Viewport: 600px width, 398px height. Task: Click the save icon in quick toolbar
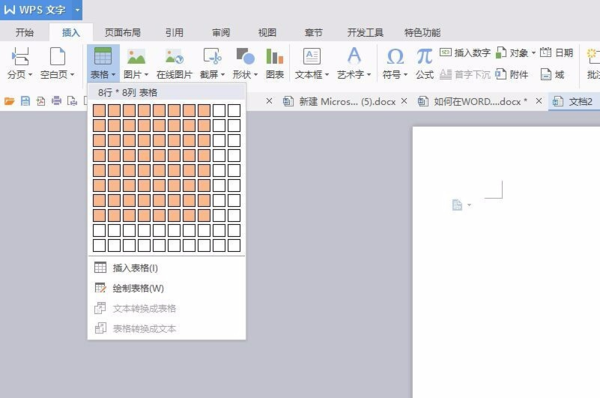(25, 101)
